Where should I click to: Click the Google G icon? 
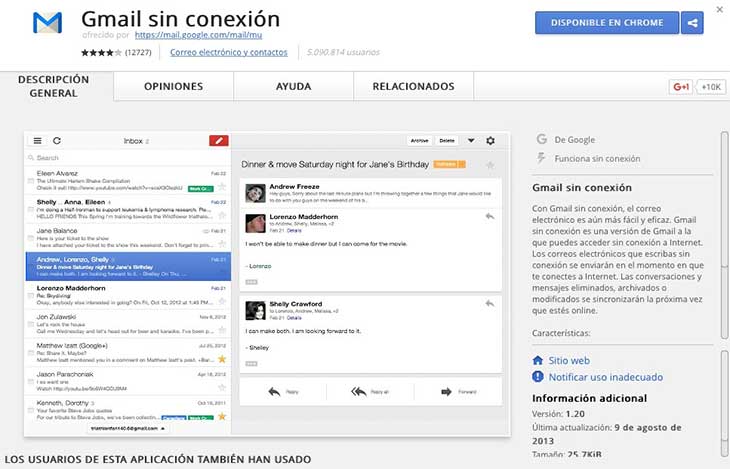(541, 139)
